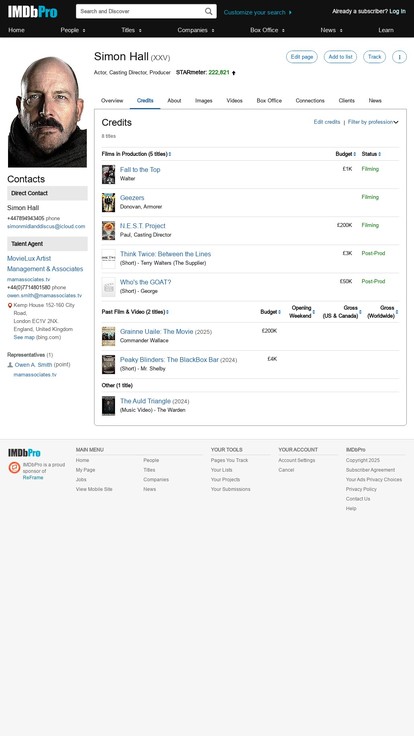Viewport: 414px width, 736px height.
Task: Click the ReFrame sponsor logo icon
Action: [14, 468]
